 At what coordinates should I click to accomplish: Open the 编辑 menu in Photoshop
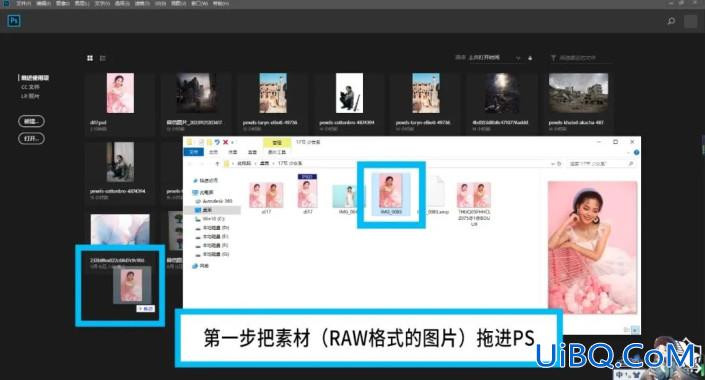point(43,4)
